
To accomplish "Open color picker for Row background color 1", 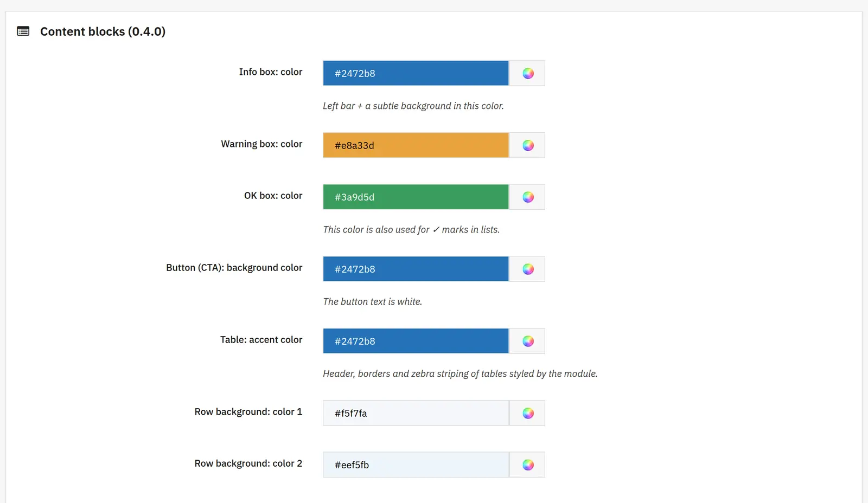I will click(x=527, y=413).
